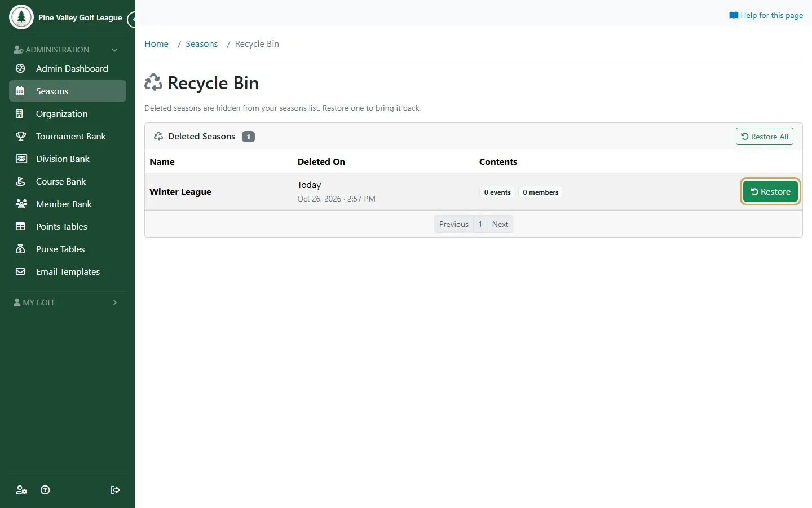Click the help question mark icon
The height and width of the screenshot is (508, 812).
tap(45, 490)
